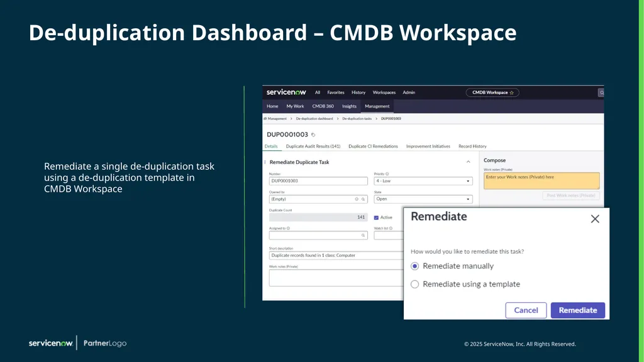644x362 pixels.
Task: Click the Post Work notes (Private) button
Action: tap(571, 195)
